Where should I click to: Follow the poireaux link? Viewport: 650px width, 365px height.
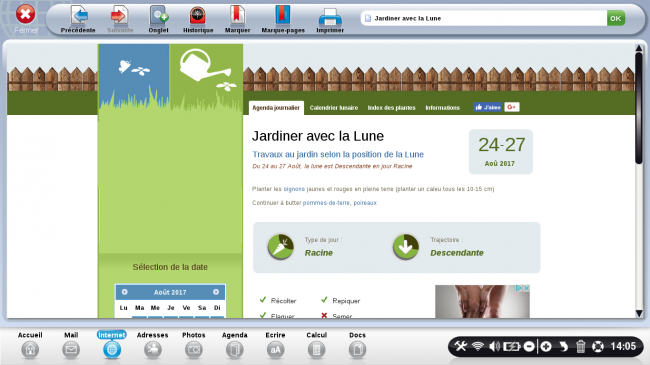point(365,203)
